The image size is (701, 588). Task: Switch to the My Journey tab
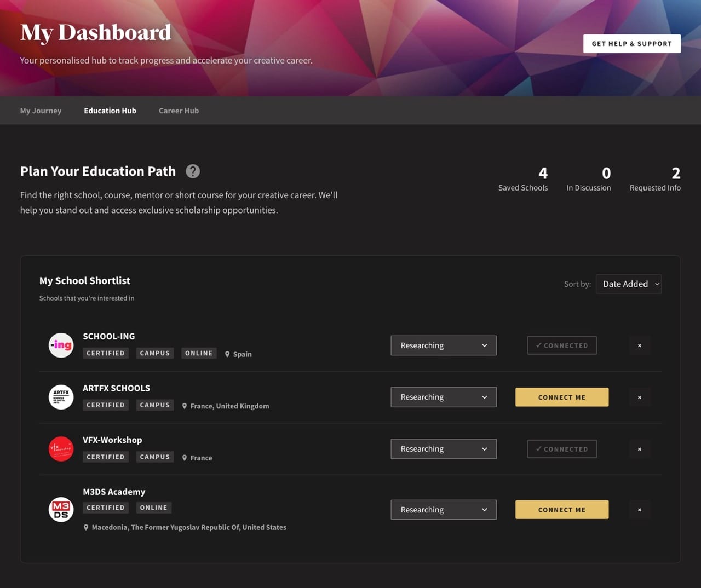click(x=41, y=111)
